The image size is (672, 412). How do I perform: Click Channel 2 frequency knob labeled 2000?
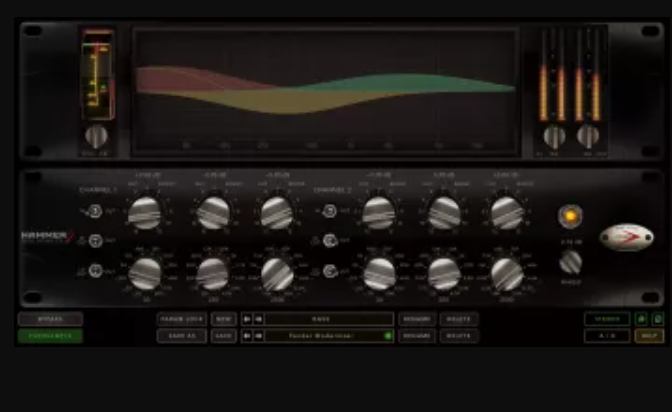pyautogui.click(x=507, y=274)
